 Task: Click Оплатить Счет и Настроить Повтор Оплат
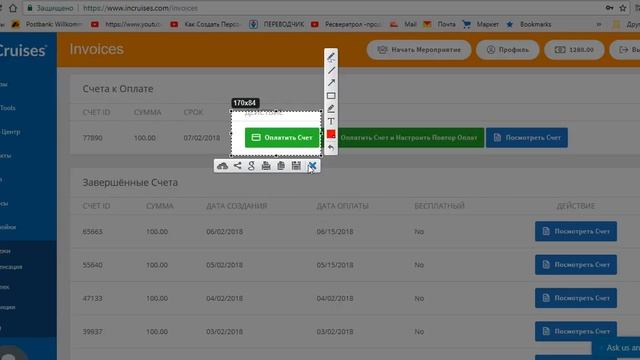409,138
